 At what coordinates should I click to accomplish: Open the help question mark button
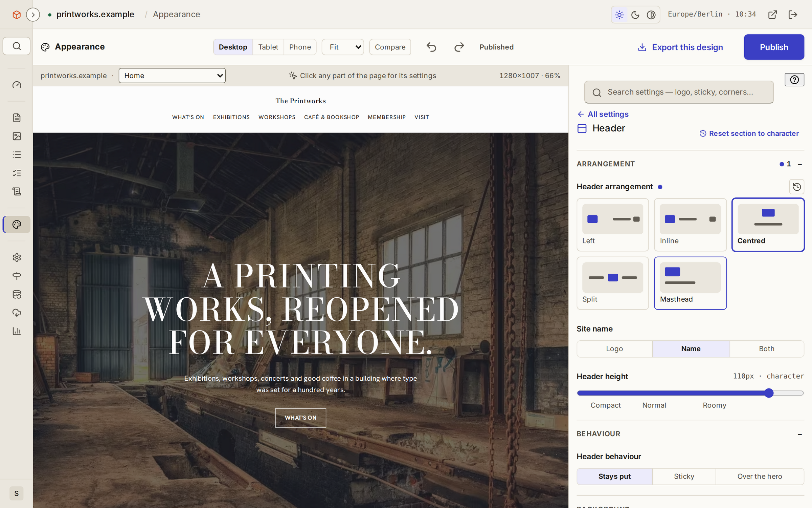(x=794, y=80)
